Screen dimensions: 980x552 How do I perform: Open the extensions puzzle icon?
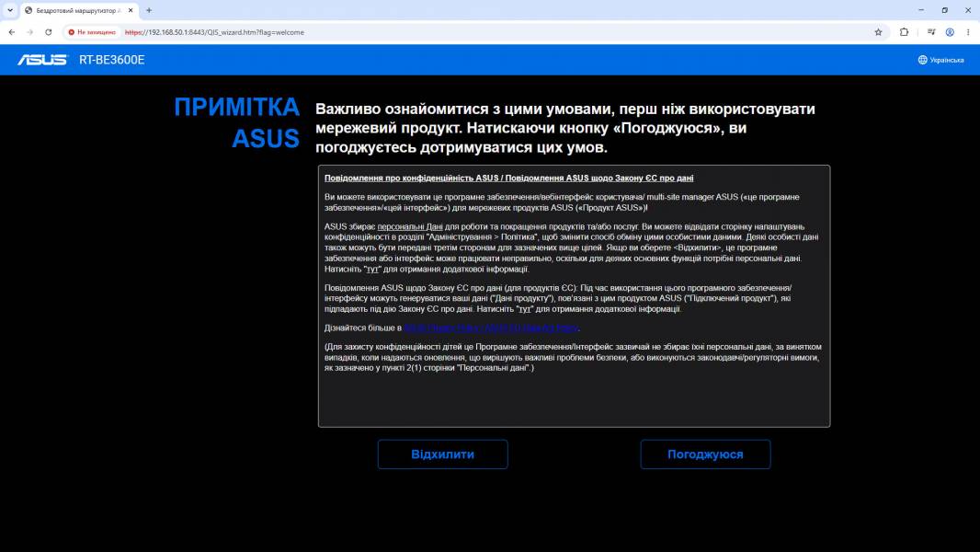(904, 32)
